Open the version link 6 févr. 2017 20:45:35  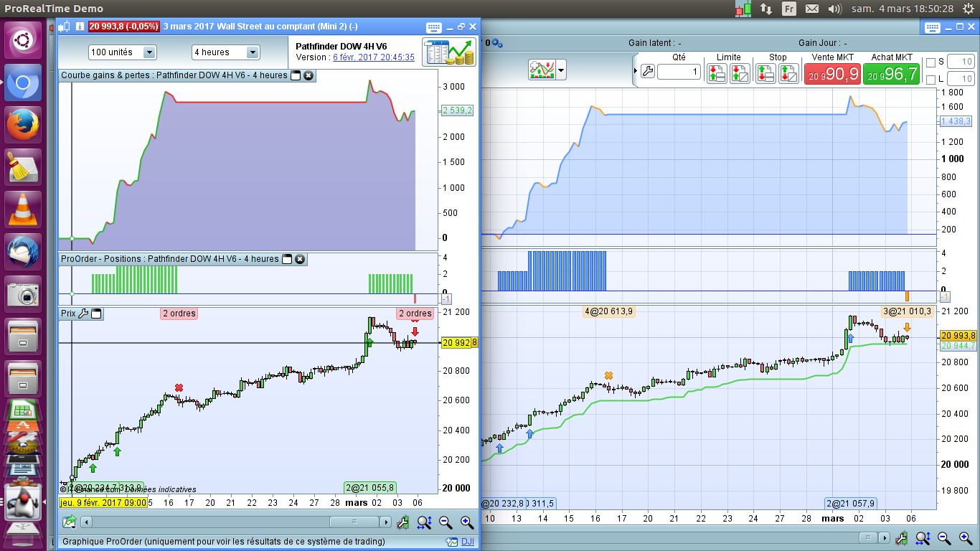[x=373, y=57]
